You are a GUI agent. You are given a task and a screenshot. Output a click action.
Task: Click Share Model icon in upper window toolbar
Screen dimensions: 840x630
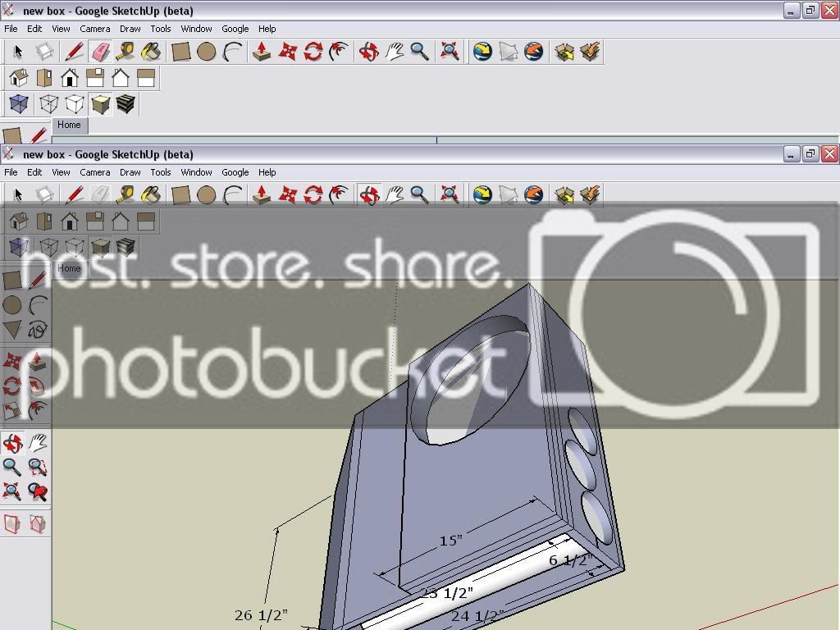pos(590,52)
